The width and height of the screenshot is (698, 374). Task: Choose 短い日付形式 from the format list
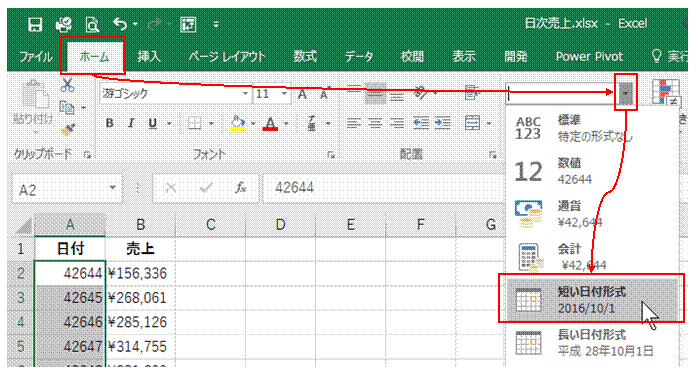tap(592, 299)
